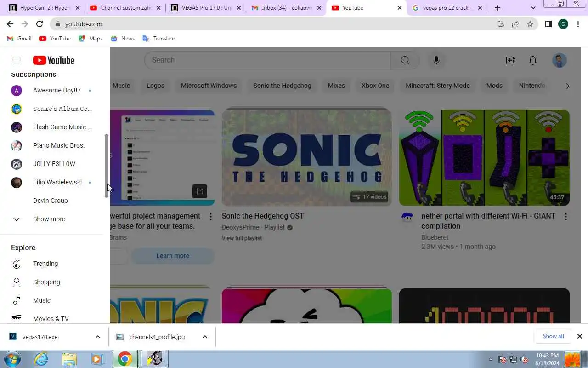Click the YouTube search input field
588x368 pixels.
click(267, 60)
